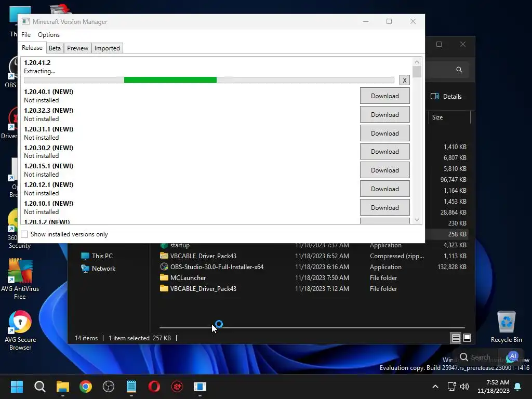Open the red gear taskbar app
The width and height of the screenshot is (532, 399).
[x=177, y=387]
